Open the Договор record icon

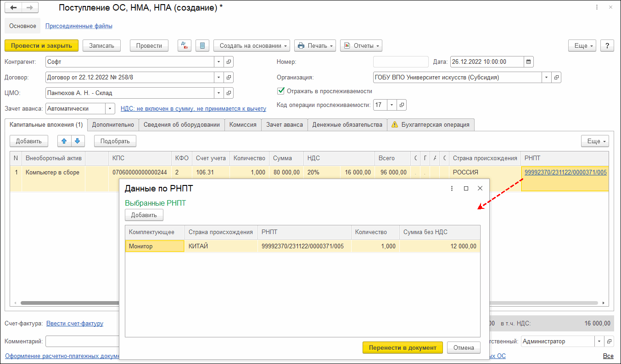[229, 77]
